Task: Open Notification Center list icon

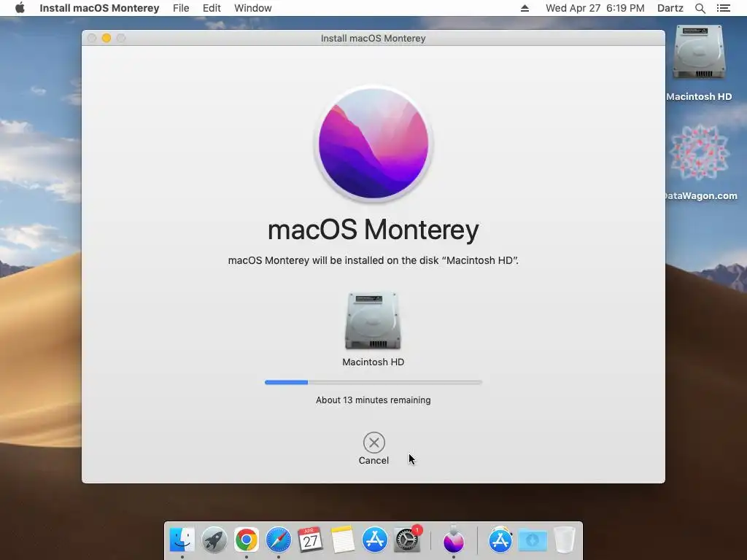Action: tap(723, 8)
